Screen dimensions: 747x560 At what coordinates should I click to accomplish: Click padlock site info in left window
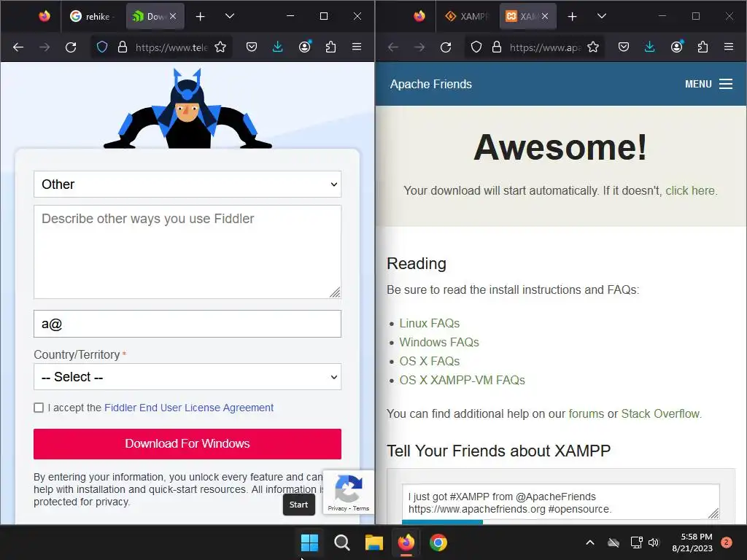point(123,47)
